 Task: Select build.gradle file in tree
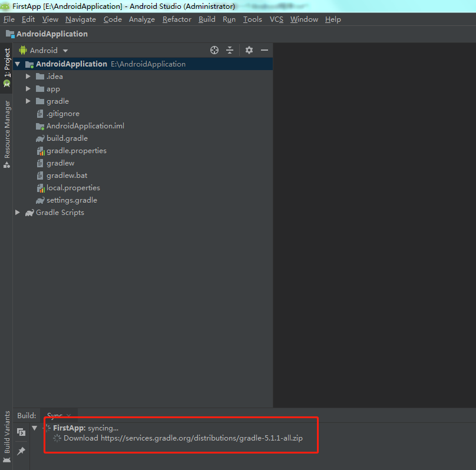tap(67, 138)
